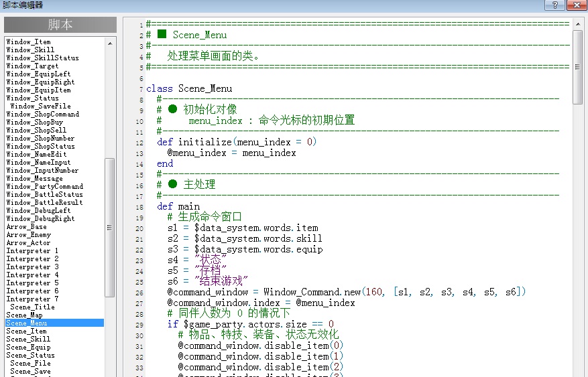
Task: Click the s4 = "状态" line
Action: 197,260
